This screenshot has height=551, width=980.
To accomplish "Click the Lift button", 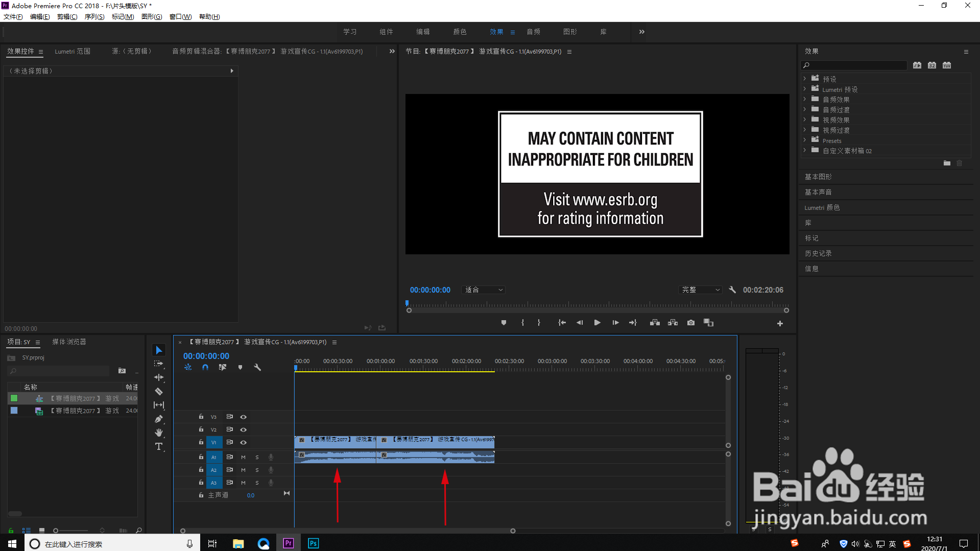I will click(x=655, y=323).
